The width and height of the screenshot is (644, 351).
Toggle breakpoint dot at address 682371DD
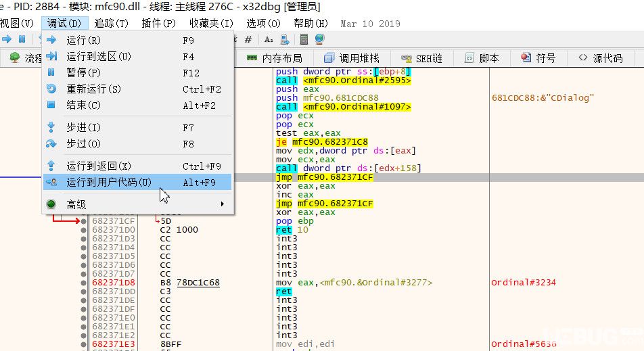click(x=83, y=291)
